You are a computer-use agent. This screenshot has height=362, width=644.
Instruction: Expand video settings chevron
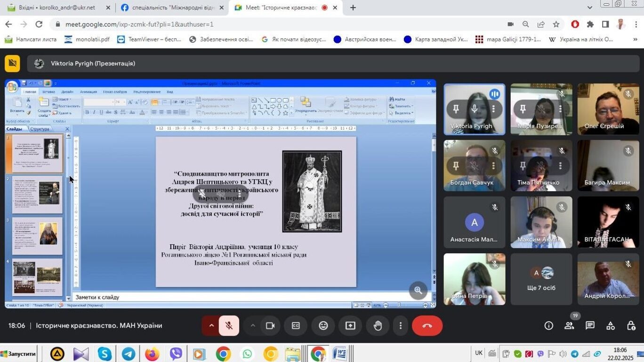[x=253, y=326]
